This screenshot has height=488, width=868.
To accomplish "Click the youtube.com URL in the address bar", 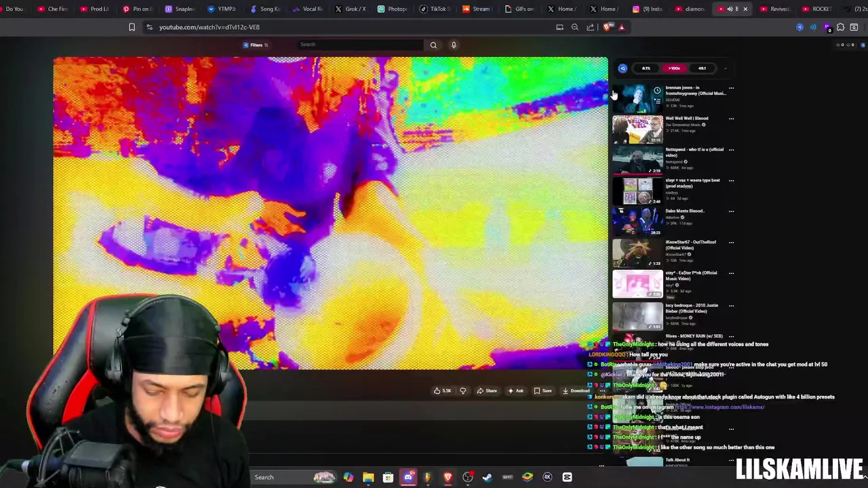I will click(210, 27).
